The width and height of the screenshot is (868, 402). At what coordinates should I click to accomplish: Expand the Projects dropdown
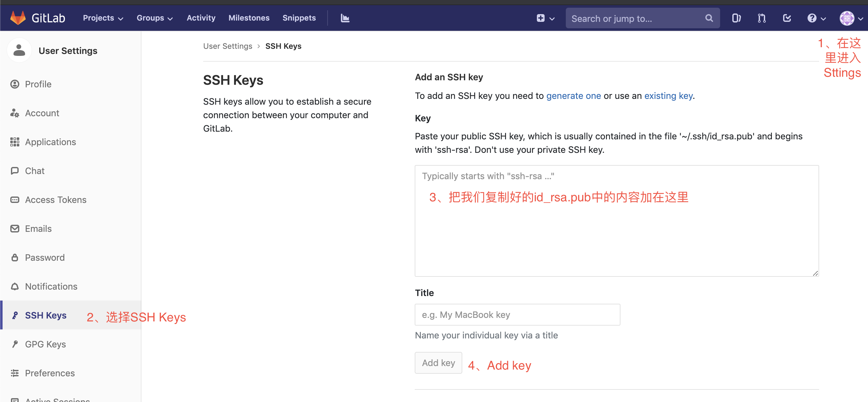coord(103,18)
